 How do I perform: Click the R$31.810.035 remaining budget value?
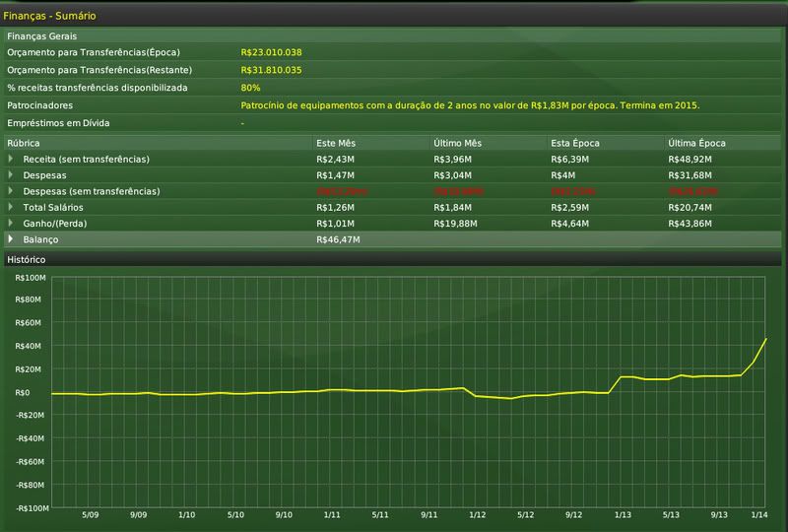click(271, 70)
